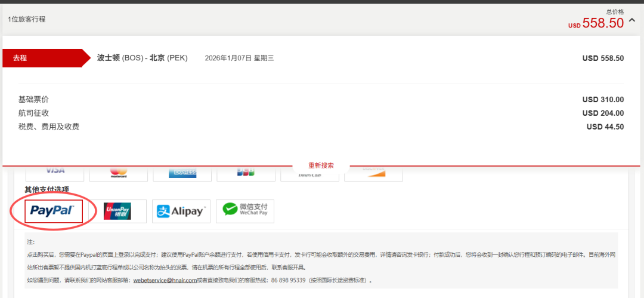Click the 波士顿 (BOS) - 北京 (PEK) route
The image size is (644, 298).
click(142, 58)
